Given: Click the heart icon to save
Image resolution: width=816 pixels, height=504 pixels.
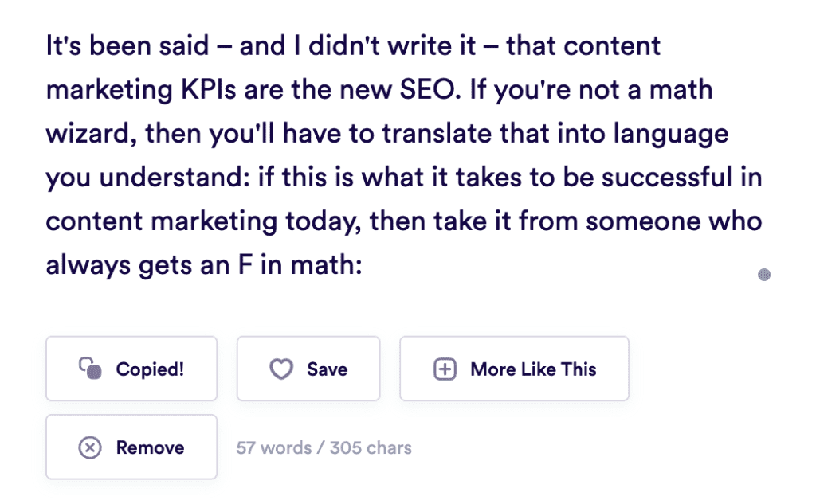Looking at the screenshot, I should [x=281, y=369].
